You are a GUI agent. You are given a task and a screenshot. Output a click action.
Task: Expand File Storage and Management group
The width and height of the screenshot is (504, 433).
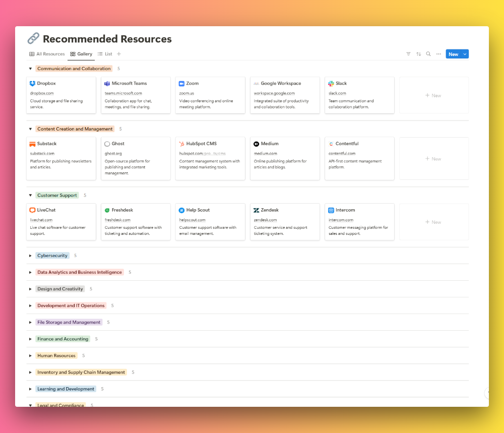(x=30, y=323)
